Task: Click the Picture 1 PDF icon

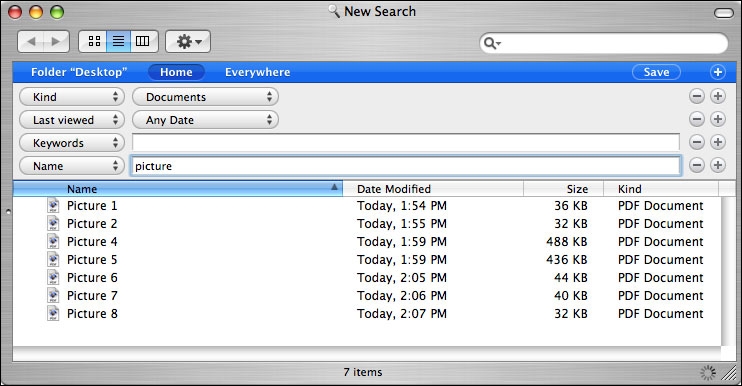Action: point(53,206)
